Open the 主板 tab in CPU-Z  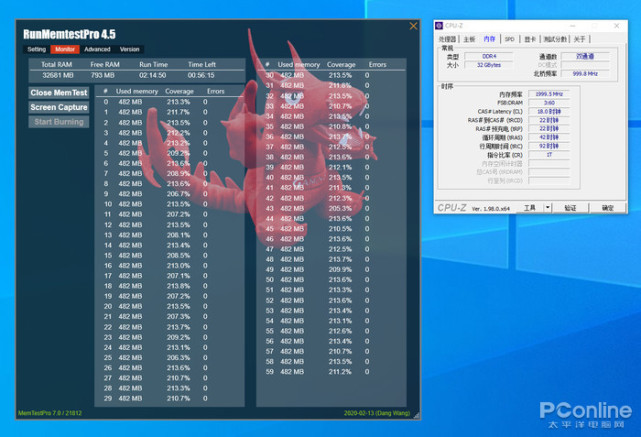pyautogui.click(x=469, y=39)
